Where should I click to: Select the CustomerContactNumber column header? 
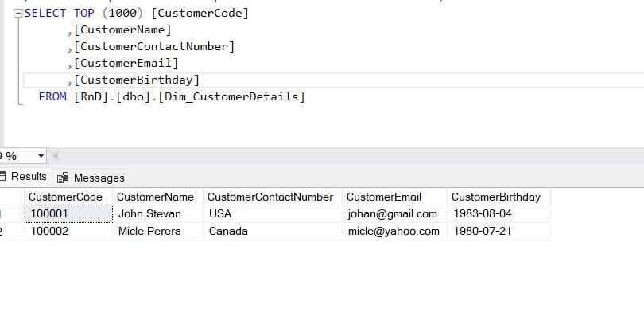click(272, 197)
